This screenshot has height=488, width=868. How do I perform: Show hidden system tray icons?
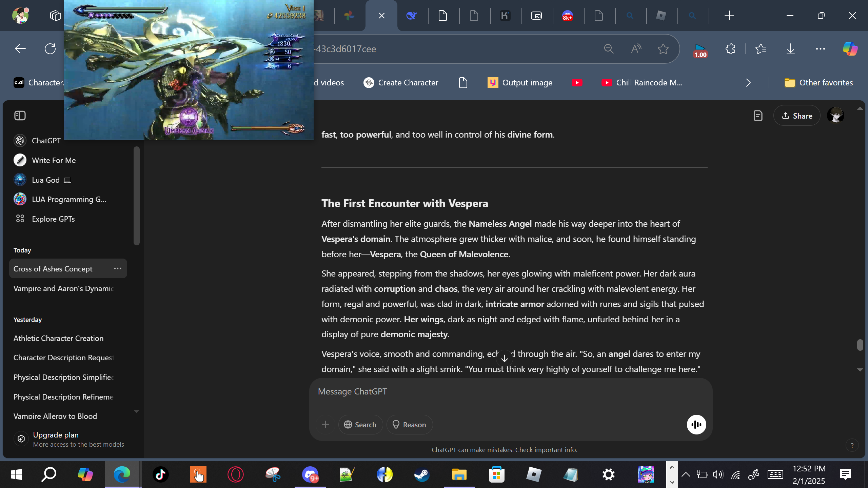[686, 474]
